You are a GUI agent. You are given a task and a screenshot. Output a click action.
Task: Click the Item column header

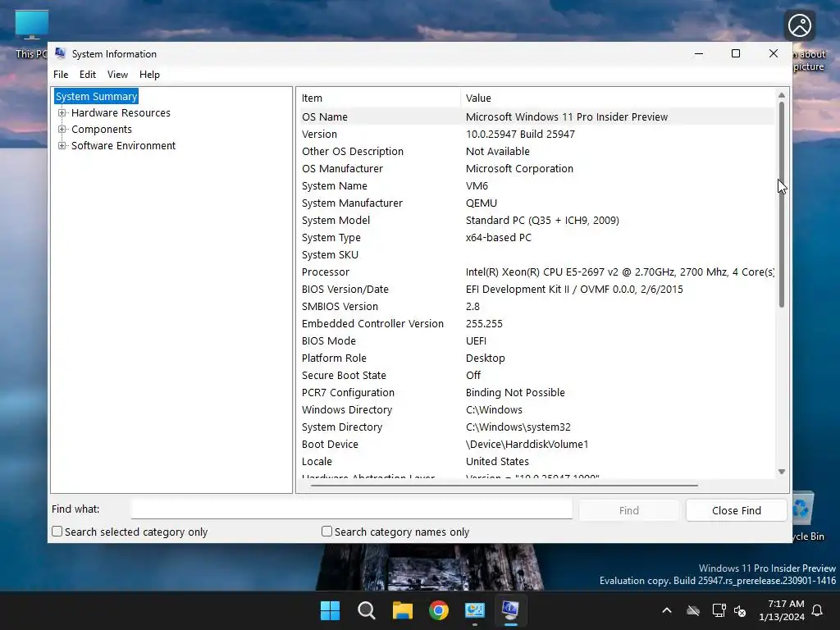pos(379,98)
